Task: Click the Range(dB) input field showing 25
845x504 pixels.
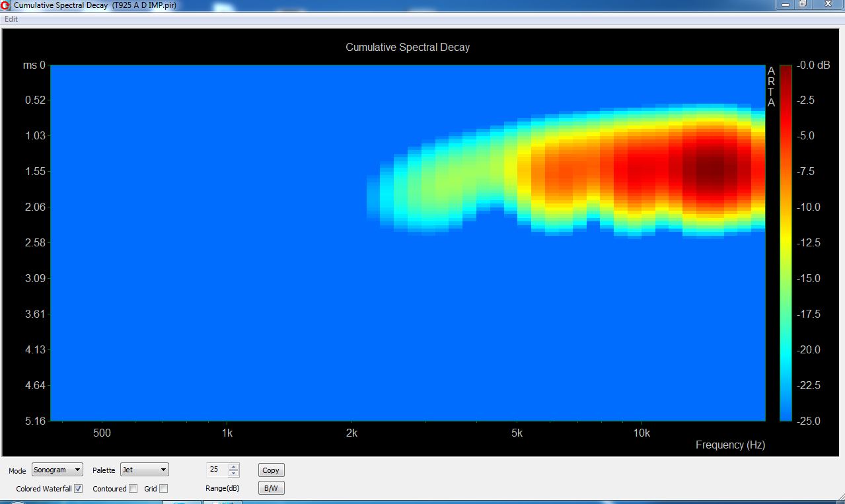Action: pos(217,470)
